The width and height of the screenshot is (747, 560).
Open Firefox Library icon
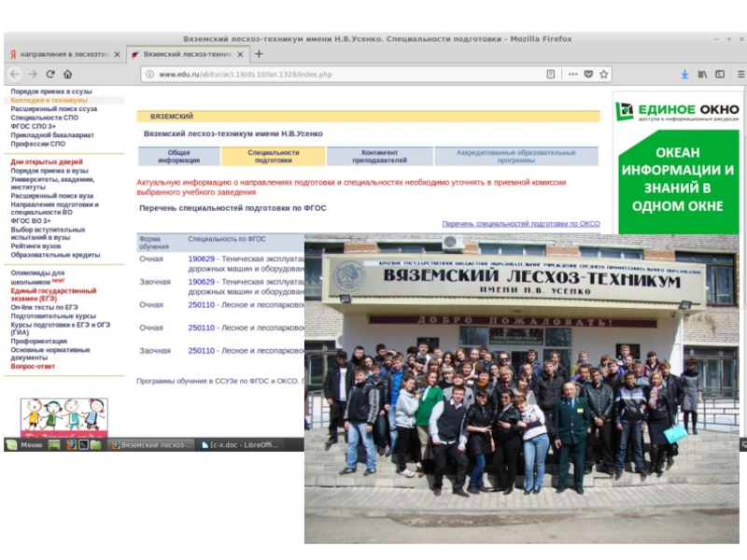701,74
